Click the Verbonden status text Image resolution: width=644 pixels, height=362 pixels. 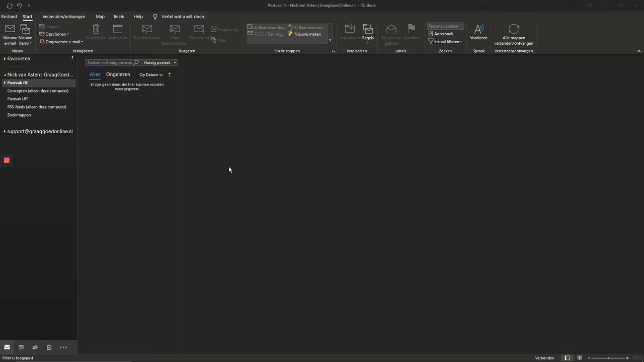coord(545,358)
